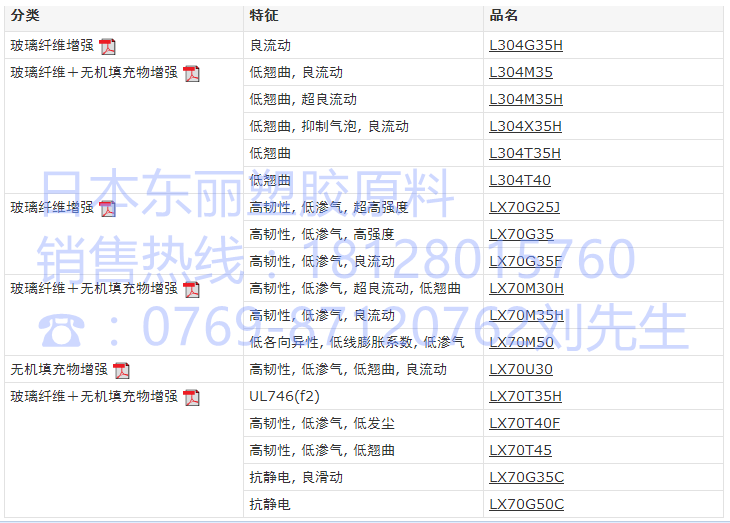Select the feature cell 良流动 for L304G35H

pyautogui.click(x=270, y=45)
